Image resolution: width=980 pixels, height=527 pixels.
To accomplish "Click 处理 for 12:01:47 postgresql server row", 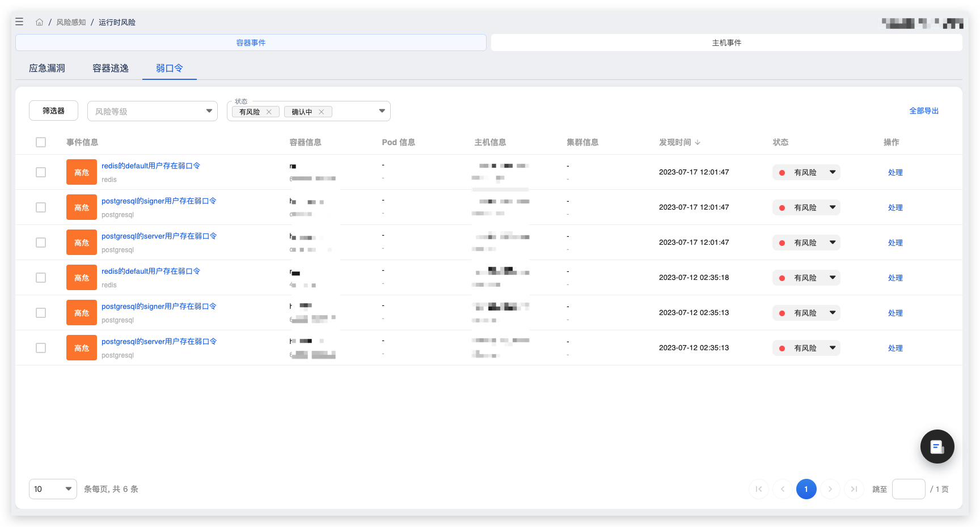I will (895, 243).
